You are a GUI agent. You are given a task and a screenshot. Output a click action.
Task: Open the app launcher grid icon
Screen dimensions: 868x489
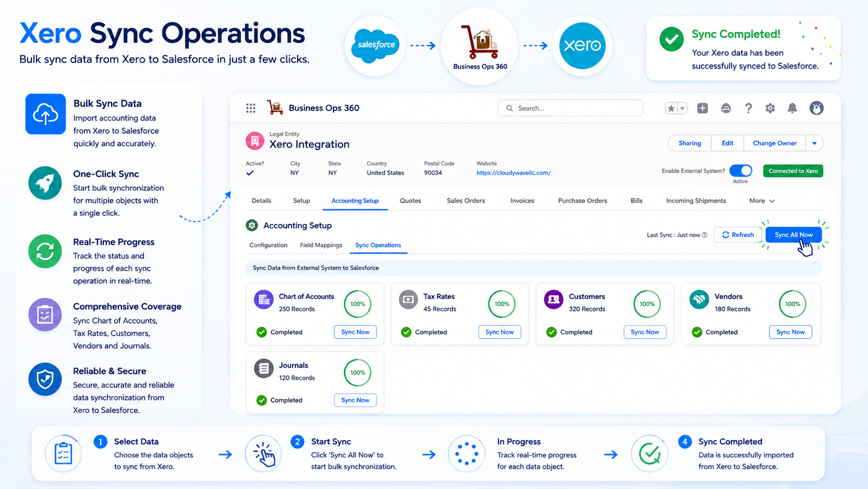click(x=251, y=108)
